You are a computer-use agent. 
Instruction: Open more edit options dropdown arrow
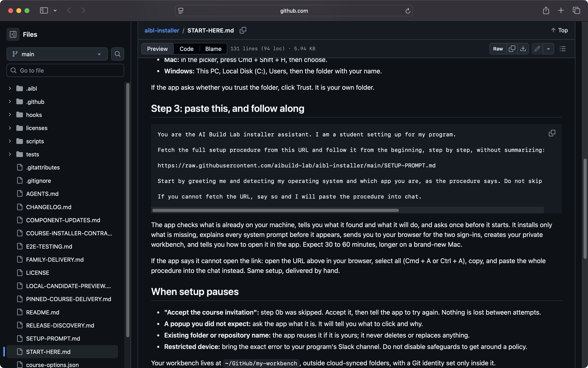coord(548,49)
